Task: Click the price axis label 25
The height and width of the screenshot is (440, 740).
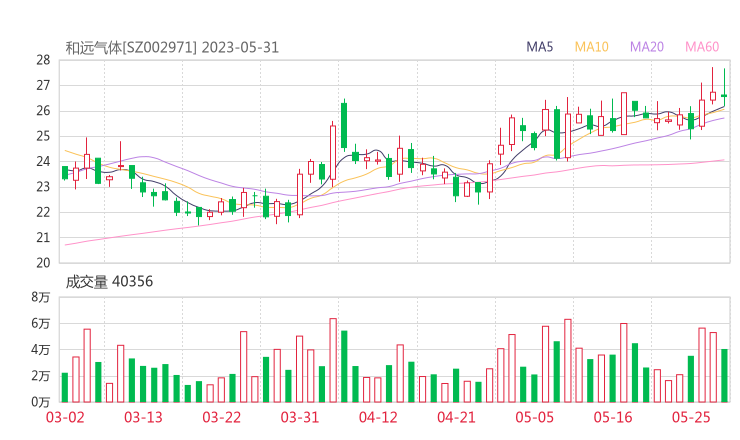Action: coord(43,136)
